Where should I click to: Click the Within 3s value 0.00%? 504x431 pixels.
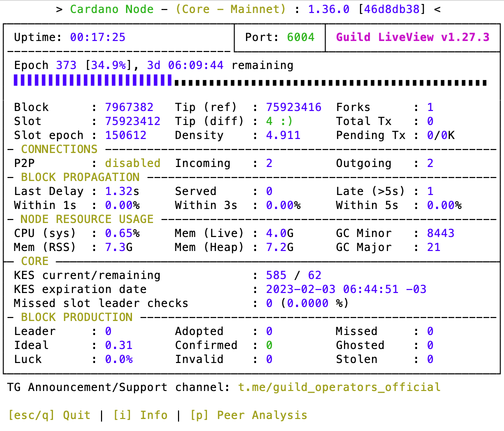coord(283,205)
